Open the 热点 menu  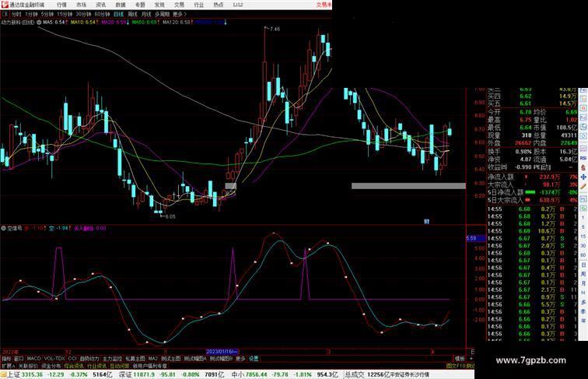[219, 5]
